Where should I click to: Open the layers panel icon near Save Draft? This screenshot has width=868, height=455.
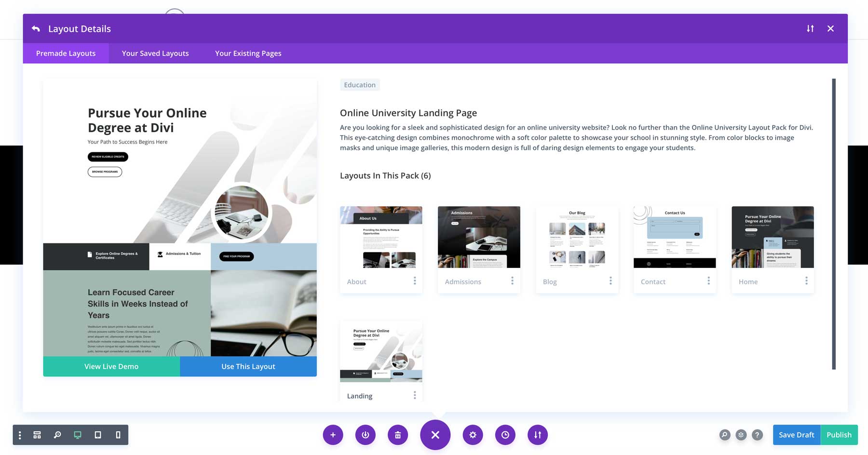point(741,435)
